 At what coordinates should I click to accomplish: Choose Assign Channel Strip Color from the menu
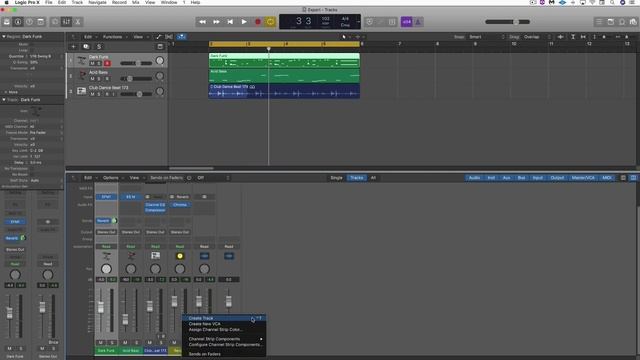[x=224, y=329]
